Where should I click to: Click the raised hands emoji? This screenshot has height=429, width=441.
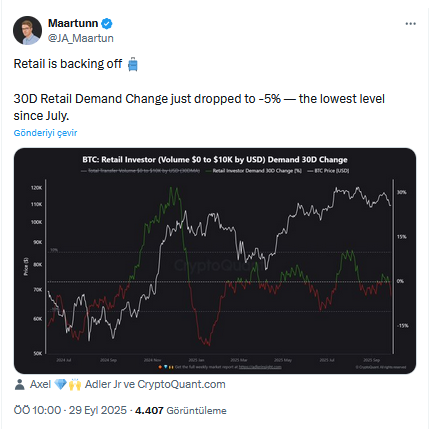coord(75,384)
